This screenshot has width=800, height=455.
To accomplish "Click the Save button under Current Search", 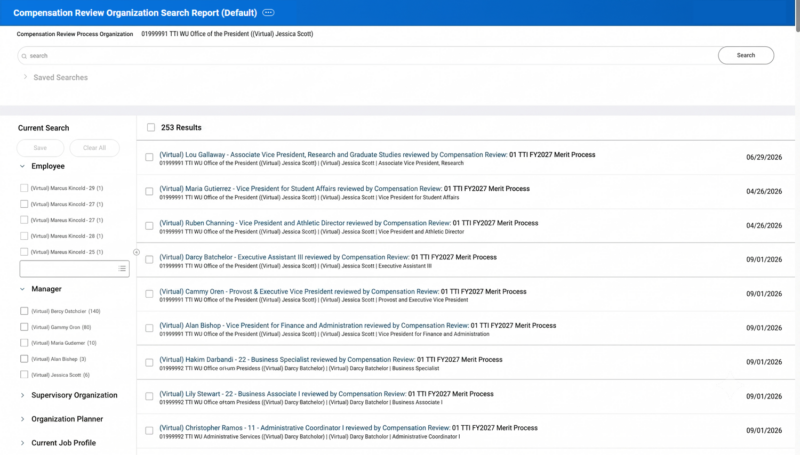I will click(x=40, y=148).
